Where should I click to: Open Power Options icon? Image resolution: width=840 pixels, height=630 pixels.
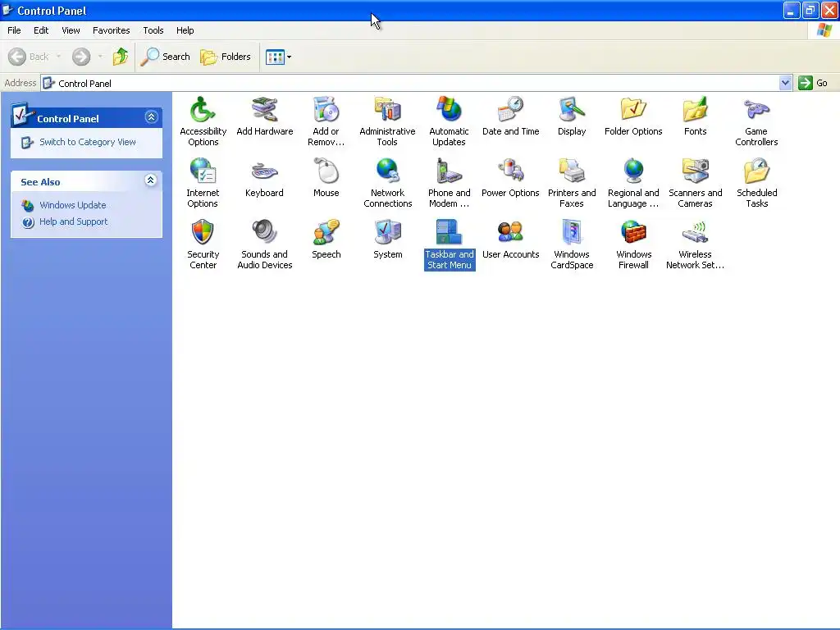click(x=510, y=178)
